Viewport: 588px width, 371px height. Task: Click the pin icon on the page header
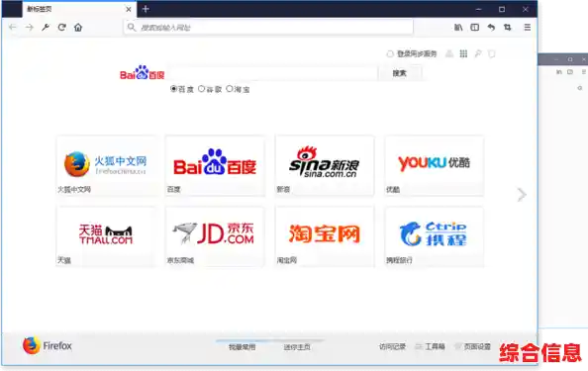coord(478,54)
